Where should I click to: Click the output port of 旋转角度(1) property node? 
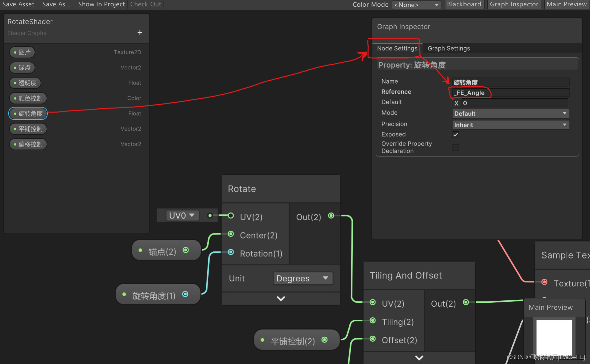(x=185, y=294)
